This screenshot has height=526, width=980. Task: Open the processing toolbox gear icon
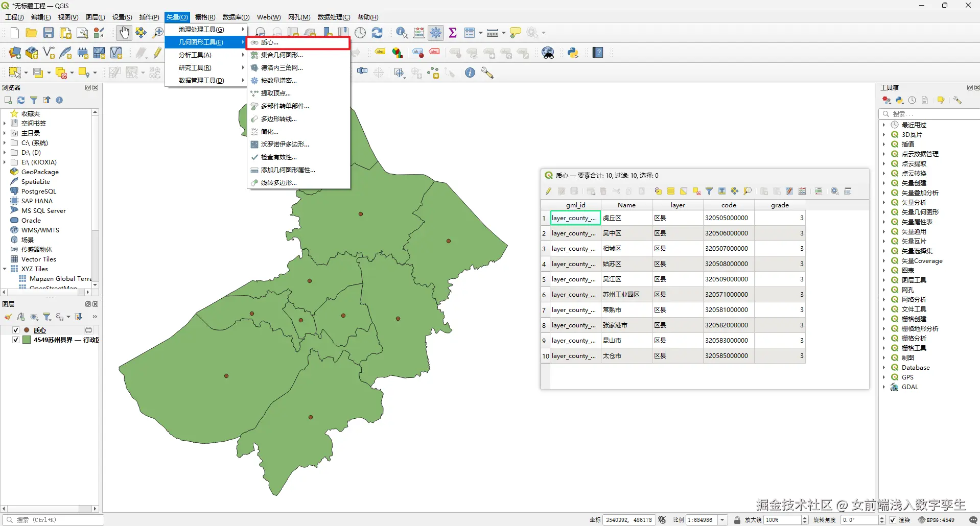coord(436,33)
